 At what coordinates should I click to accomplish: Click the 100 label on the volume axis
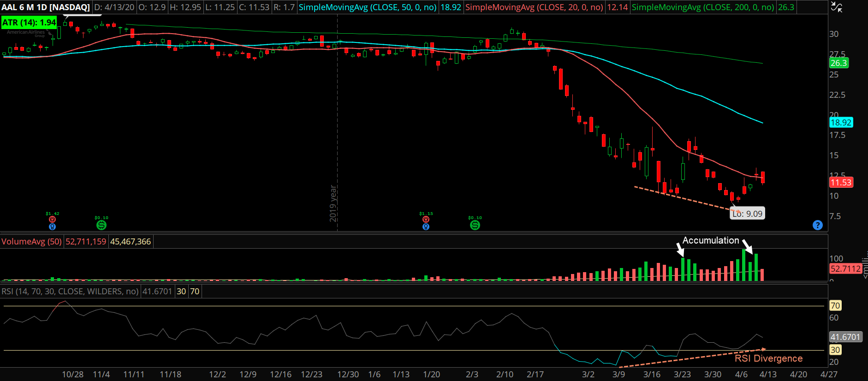tap(836, 258)
